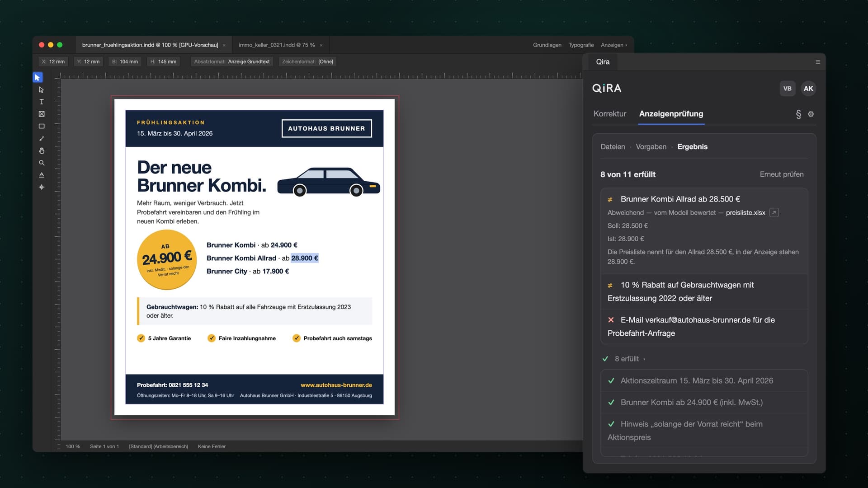Viewport: 868px width, 488px height.
Task: Go to the Vorgaben step
Action: click(x=651, y=147)
